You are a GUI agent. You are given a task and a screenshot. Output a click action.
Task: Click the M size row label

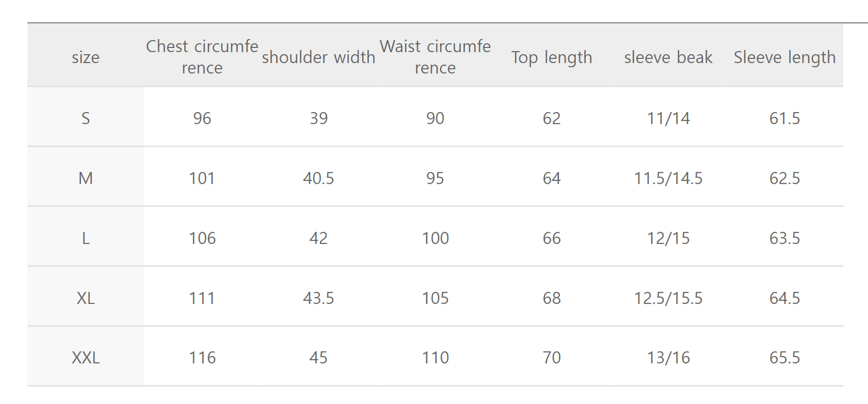pyautogui.click(x=86, y=178)
